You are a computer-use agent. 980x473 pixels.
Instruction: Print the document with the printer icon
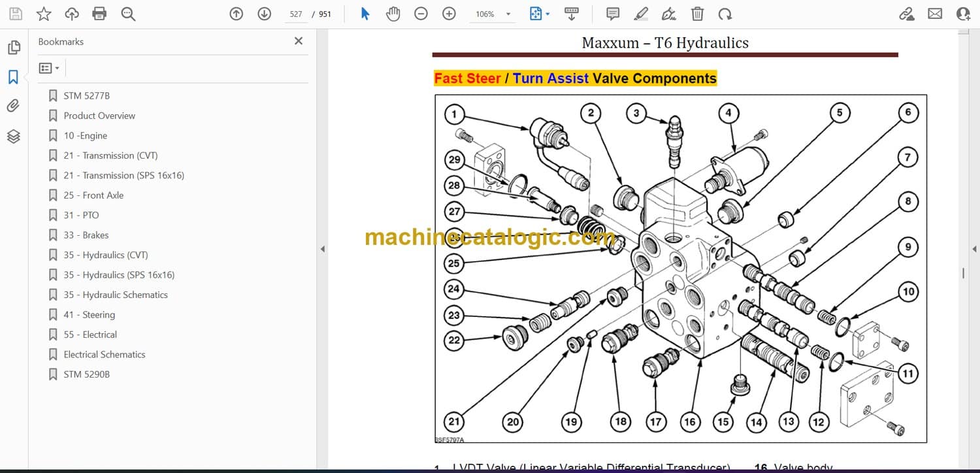tap(99, 14)
